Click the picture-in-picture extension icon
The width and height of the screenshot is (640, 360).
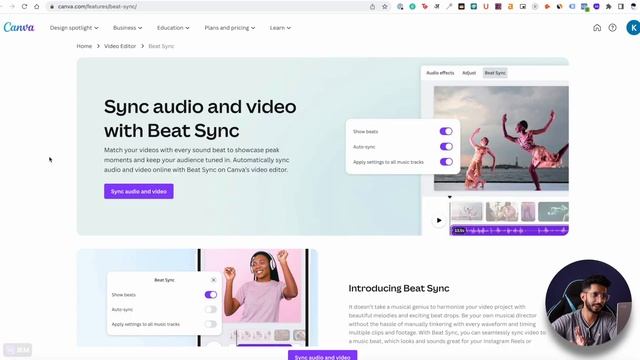click(522, 7)
